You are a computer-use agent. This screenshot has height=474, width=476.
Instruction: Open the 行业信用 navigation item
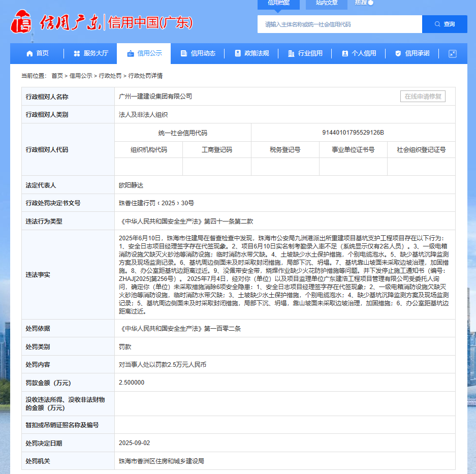(305, 53)
